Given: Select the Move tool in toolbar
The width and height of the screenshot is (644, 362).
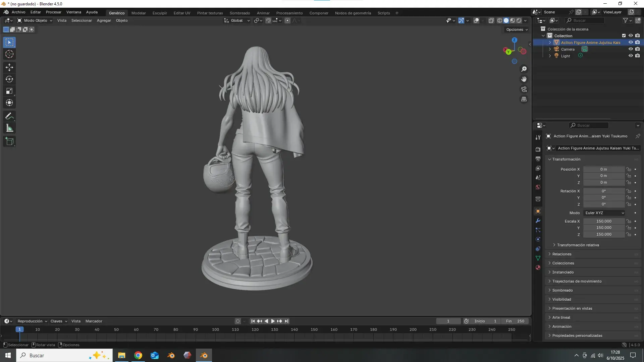Looking at the screenshot, I should 9,67.
